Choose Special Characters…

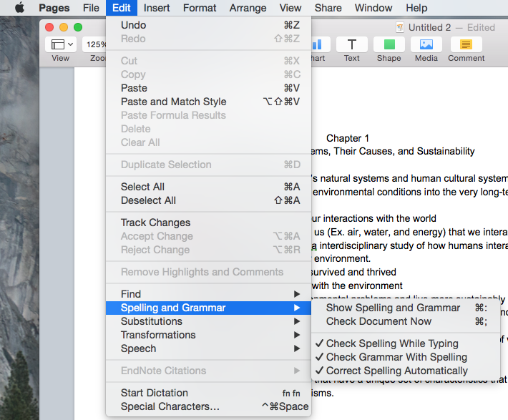pos(208,406)
